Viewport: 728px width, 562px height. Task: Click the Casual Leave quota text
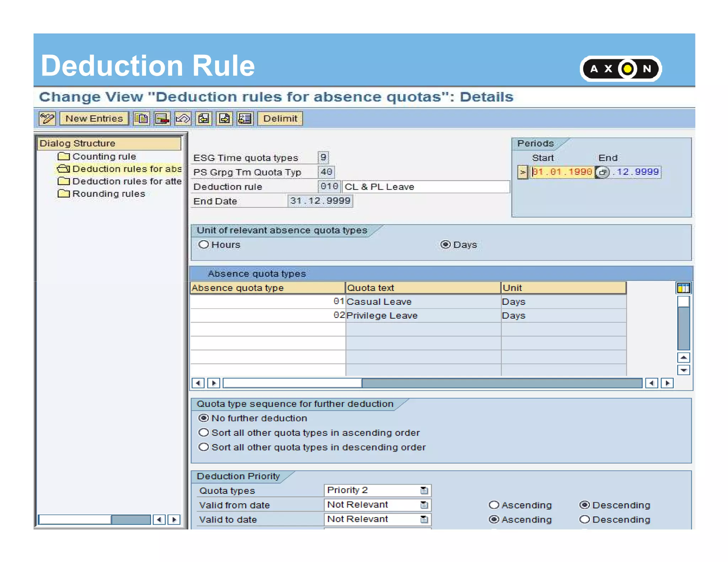(379, 302)
